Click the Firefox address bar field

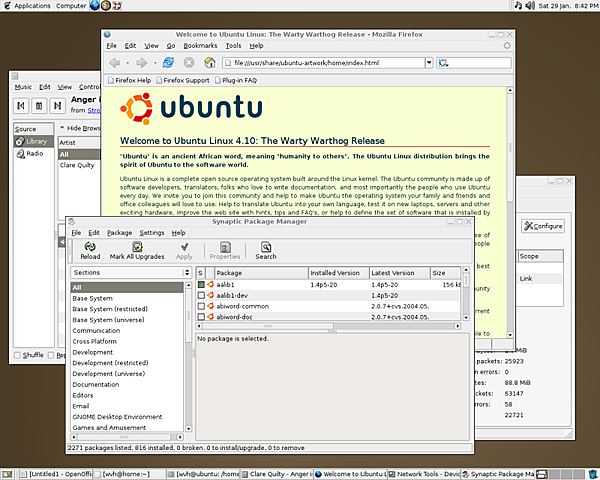pyautogui.click(x=323, y=63)
